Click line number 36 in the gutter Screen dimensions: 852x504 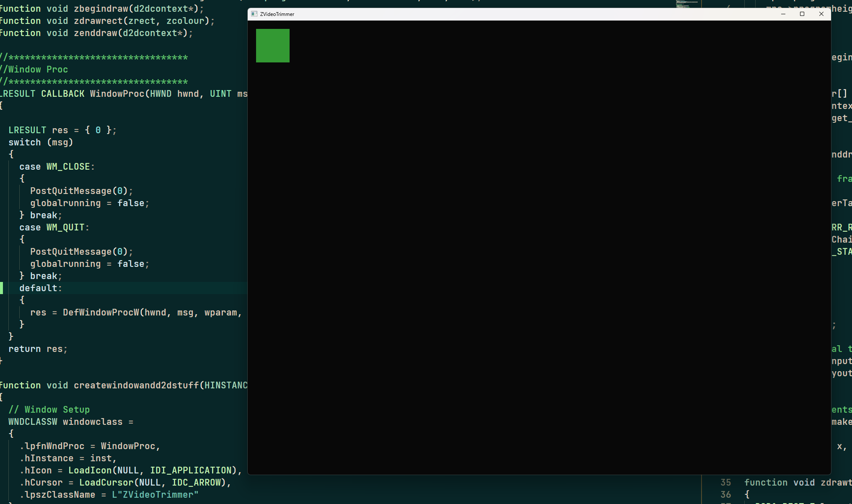(725, 494)
